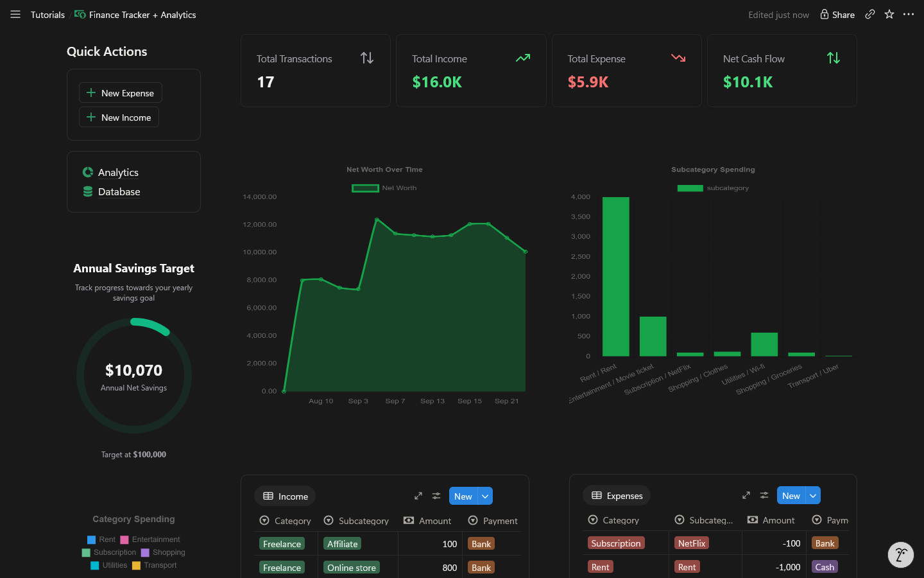Expand Income table to full page

[418, 496]
